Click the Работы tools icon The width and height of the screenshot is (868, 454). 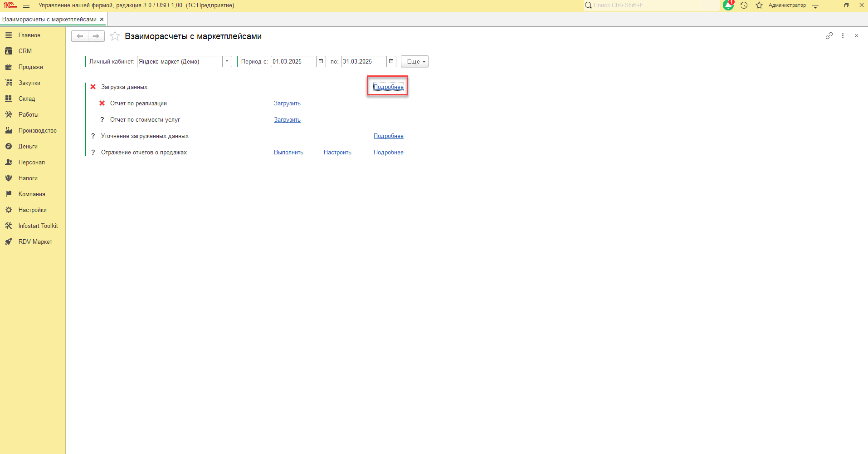(9, 115)
